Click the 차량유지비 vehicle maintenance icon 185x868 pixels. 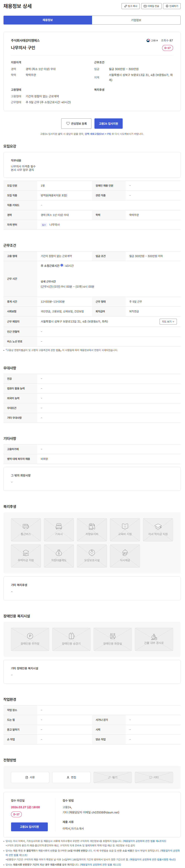pyautogui.click(x=92, y=526)
